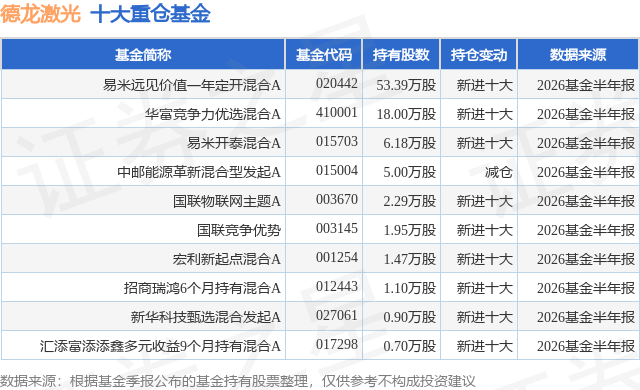Open fund 宏利新起点混合A

227,259
